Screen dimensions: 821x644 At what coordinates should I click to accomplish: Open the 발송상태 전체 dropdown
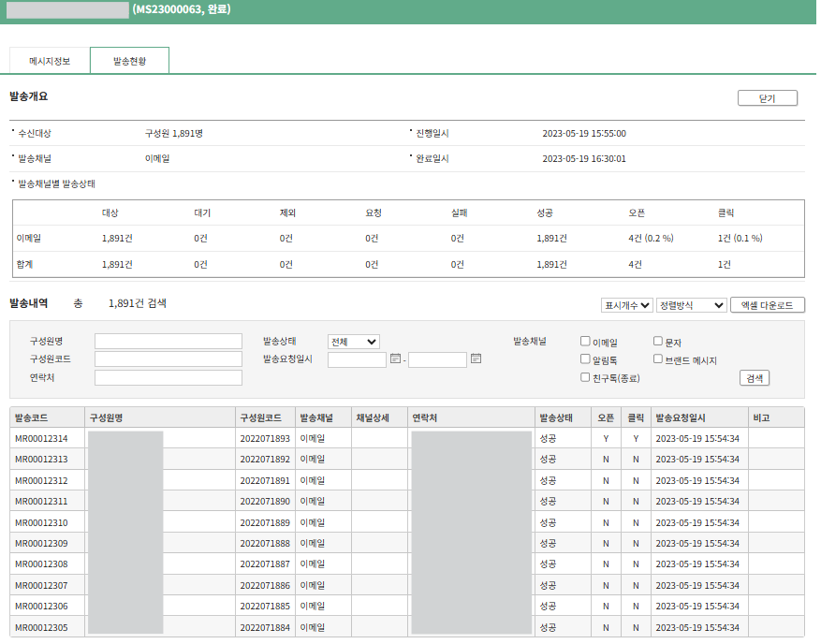point(353,342)
